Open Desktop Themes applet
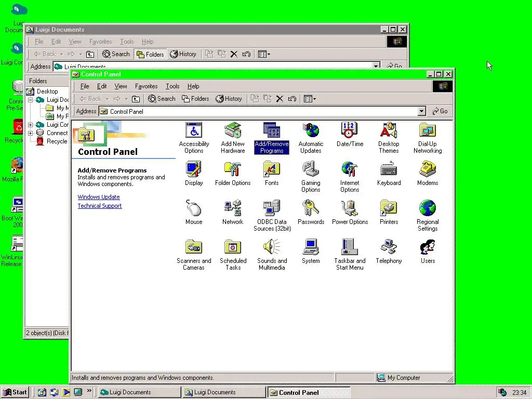The width and height of the screenshot is (532, 399). pos(389,138)
